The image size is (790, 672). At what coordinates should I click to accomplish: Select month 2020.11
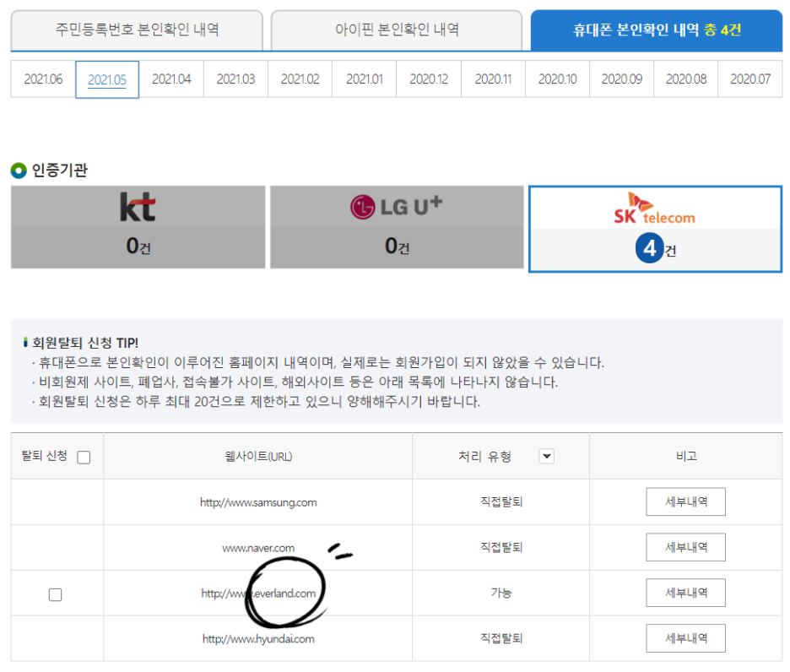click(493, 79)
